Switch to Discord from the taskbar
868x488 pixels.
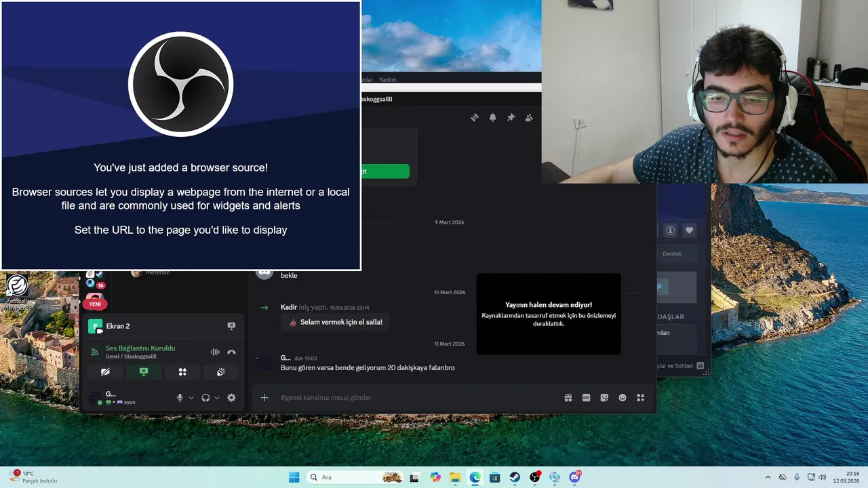[575, 477]
